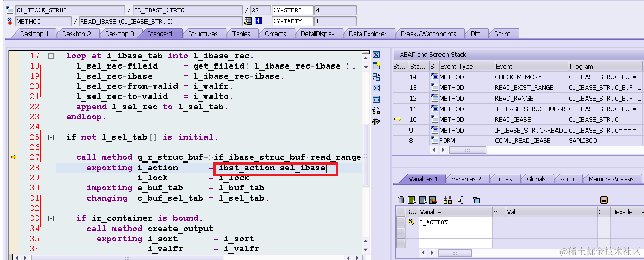Click the Hexadecimal column header
This screenshot has width=644, height=260.
tap(627, 212)
